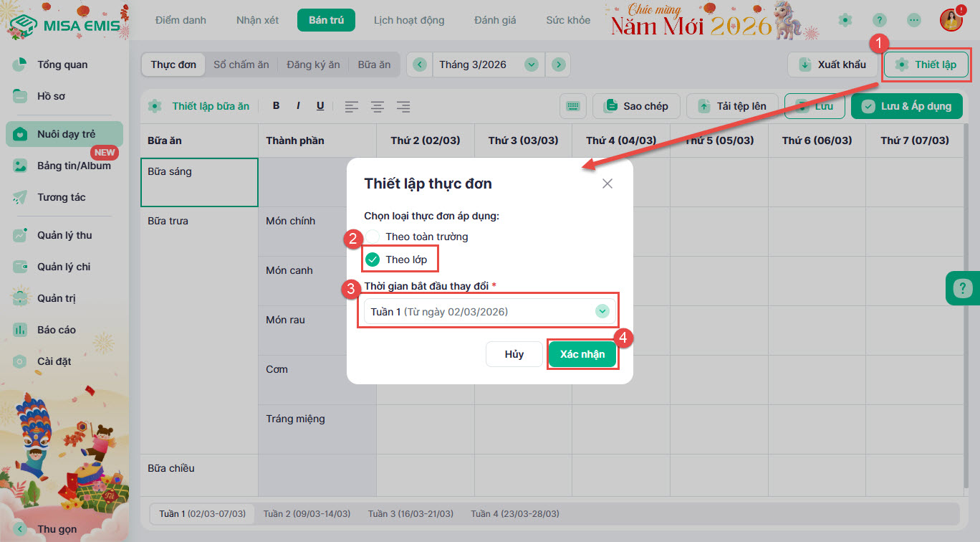
Task: Switch to 'Tuần 2 (09/03-14/03)' week tab
Action: coord(307,514)
